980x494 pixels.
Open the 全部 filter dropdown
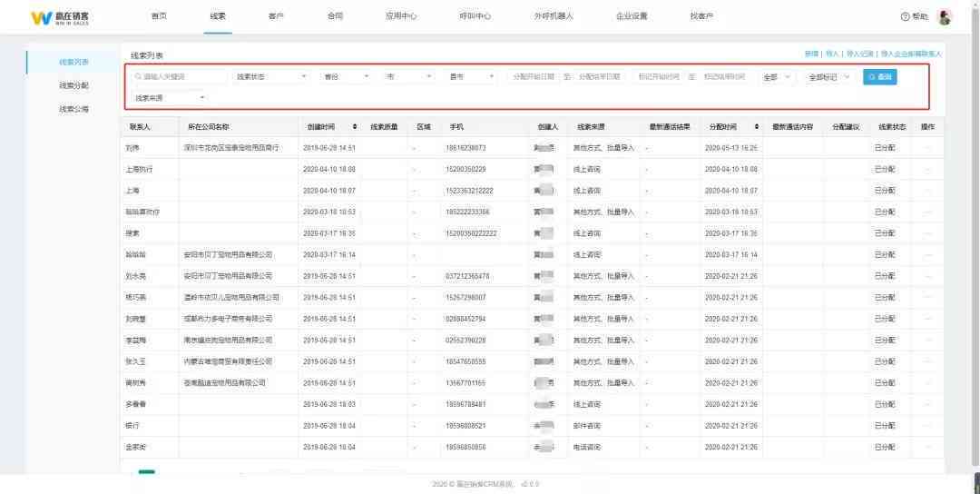[x=776, y=77]
